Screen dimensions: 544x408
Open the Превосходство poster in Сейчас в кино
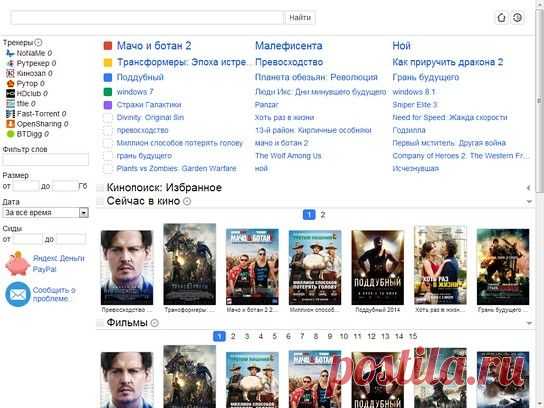127,268
